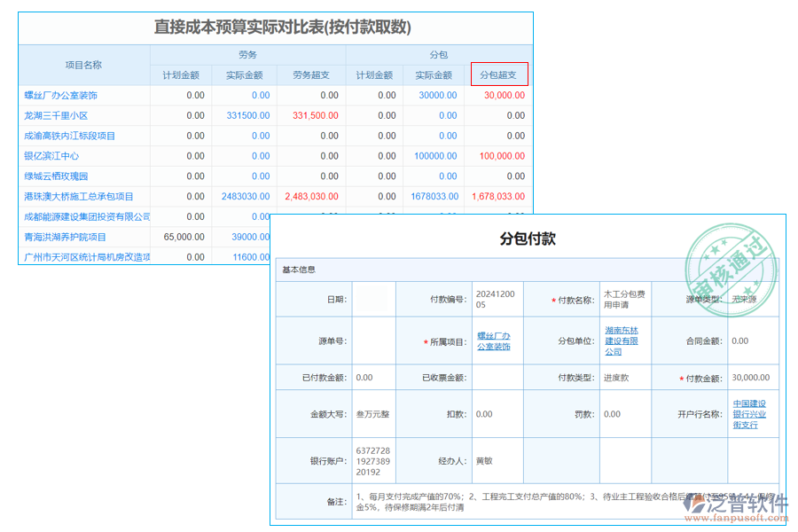The height and width of the screenshot is (532, 798).
Task: Select the 付款金额 value 30,000.00 cell
Action: [x=752, y=376]
